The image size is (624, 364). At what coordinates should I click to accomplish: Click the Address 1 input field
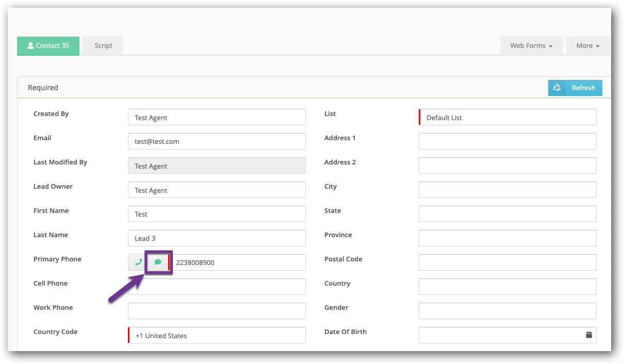coord(507,141)
